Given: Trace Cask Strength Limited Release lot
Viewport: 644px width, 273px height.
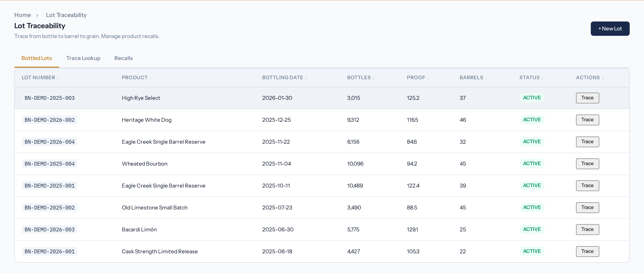Looking at the screenshot, I should (x=587, y=251).
